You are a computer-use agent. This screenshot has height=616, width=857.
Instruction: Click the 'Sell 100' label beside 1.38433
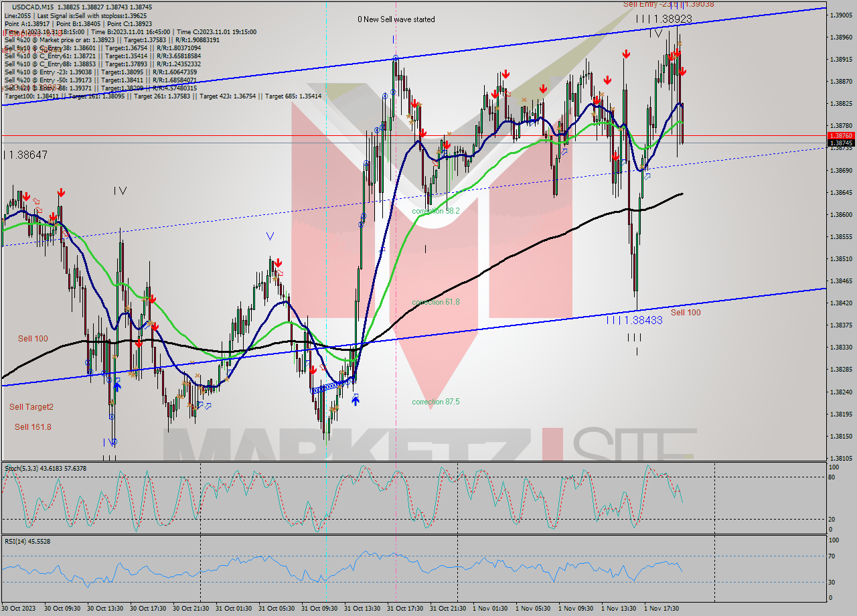[x=686, y=313]
